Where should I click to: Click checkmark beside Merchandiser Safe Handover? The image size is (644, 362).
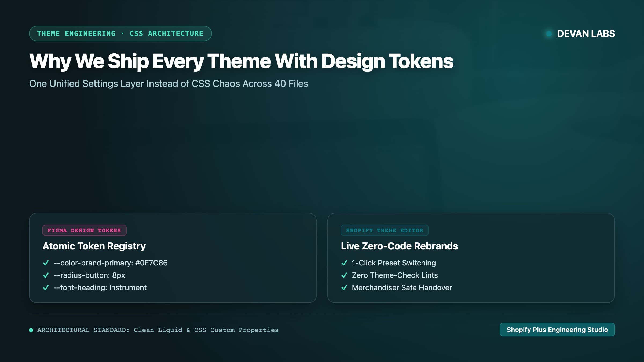(x=344, y=287)
